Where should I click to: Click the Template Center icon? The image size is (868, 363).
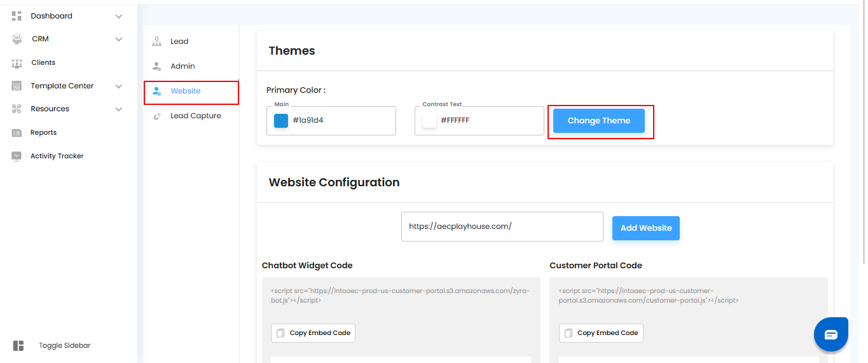(17, 86)
